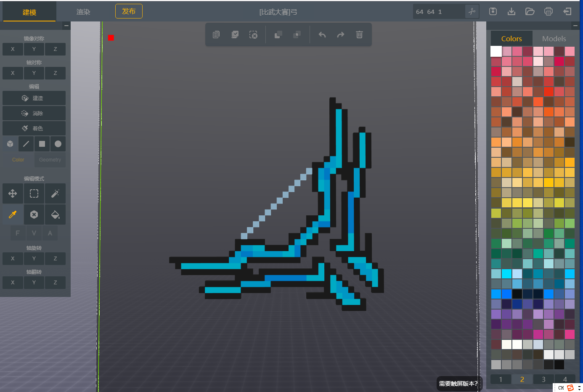Viewport: 583px width, 392px height.
Task: Redo the undone edit
Action: click(341, 34)
